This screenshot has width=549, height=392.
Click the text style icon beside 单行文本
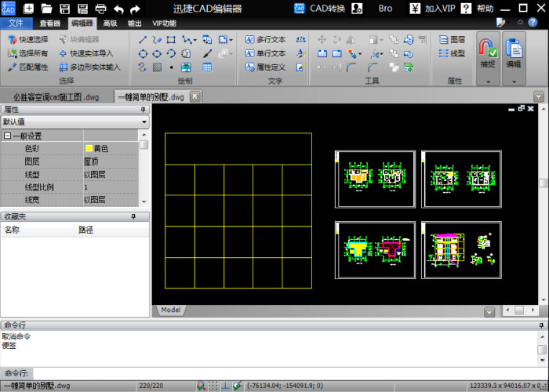(300, 53)
